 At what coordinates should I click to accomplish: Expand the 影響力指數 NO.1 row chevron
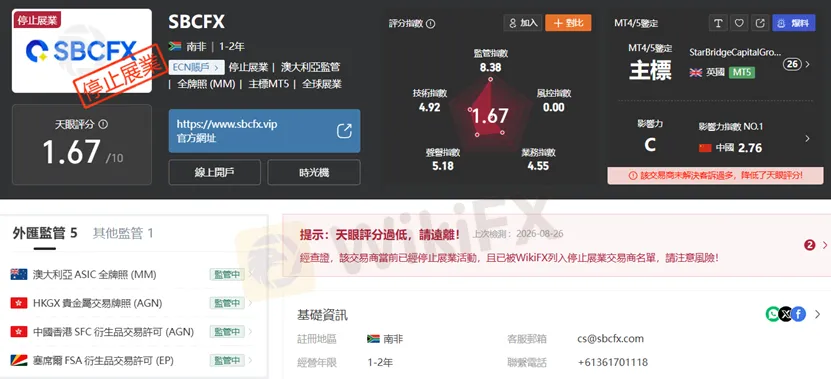[808, 138]
